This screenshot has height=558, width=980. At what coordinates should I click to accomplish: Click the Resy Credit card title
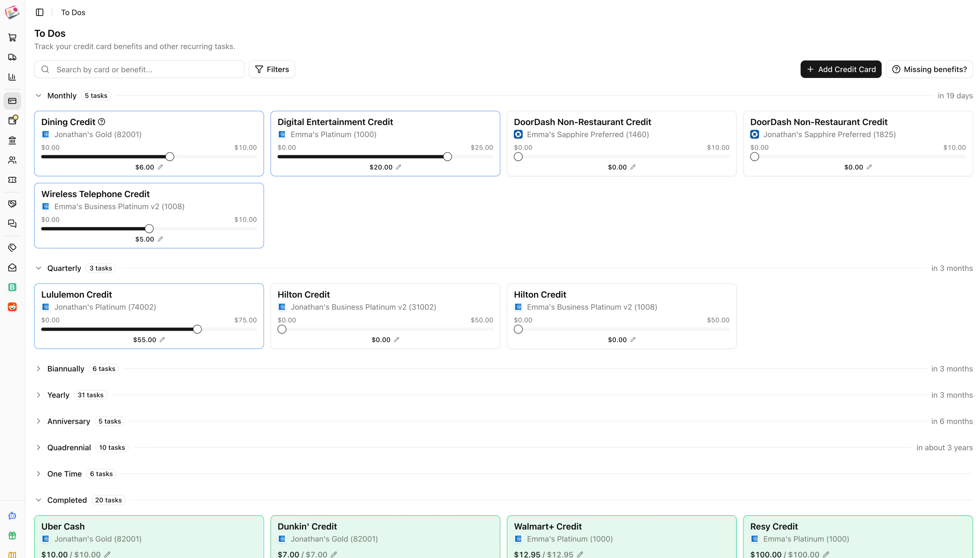(x=774, y=526)
